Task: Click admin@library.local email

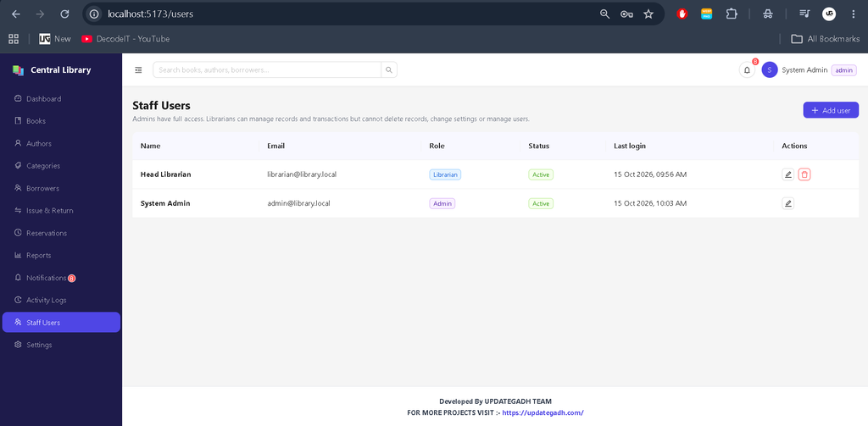Action: point(298,203)
